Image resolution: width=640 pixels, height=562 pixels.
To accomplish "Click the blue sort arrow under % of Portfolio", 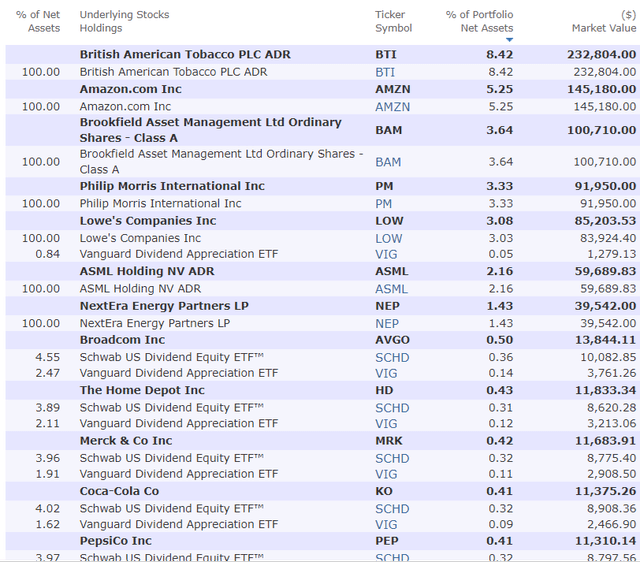I will click(x=509, y=40).
